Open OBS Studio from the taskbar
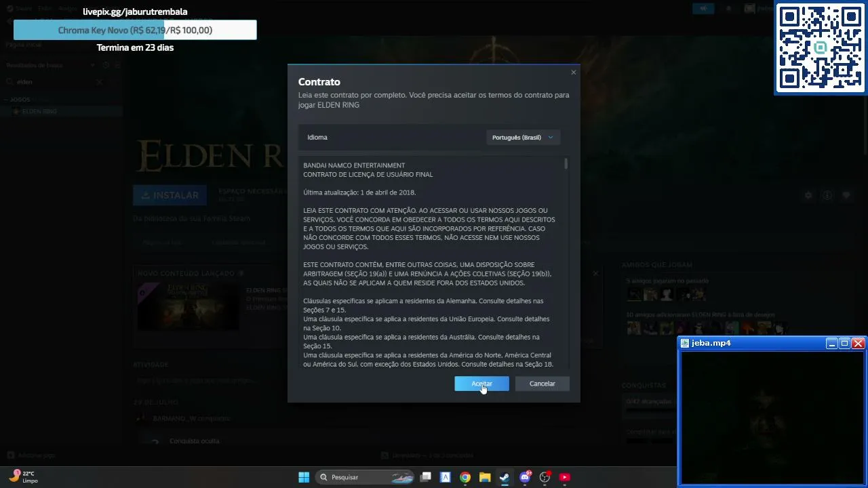Image resolution: width=868 pixels, height=488 pixels. click(545, 477)
